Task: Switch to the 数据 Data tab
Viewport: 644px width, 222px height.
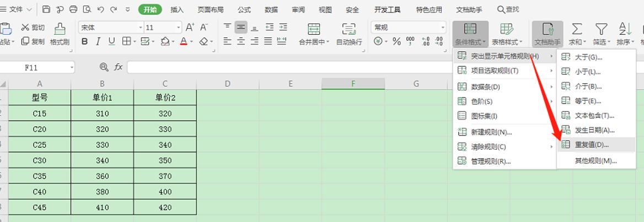Action: pos(271,9)
